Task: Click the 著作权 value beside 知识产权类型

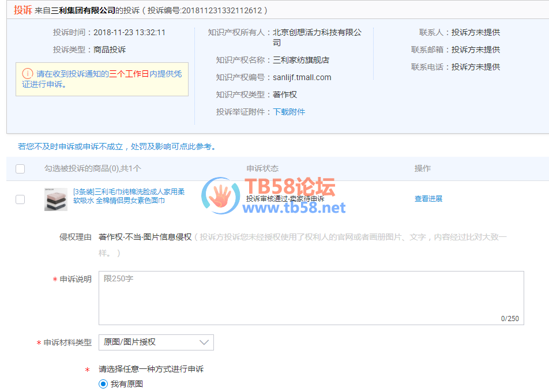Action: (x=285, y=95)
